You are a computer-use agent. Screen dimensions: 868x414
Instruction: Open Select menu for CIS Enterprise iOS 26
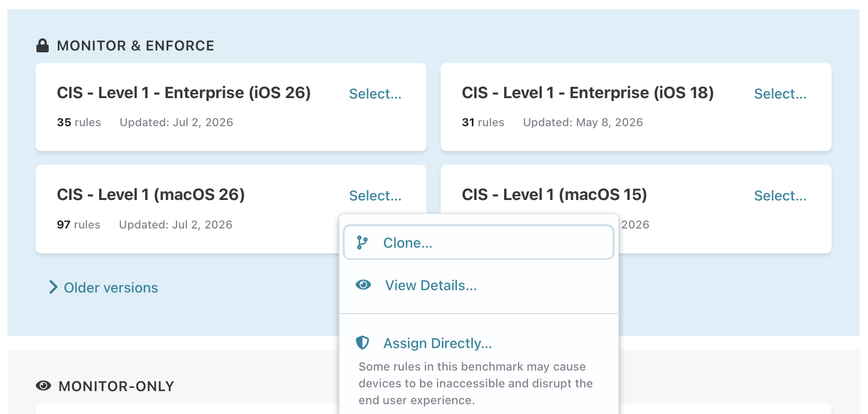pos(375,94)
